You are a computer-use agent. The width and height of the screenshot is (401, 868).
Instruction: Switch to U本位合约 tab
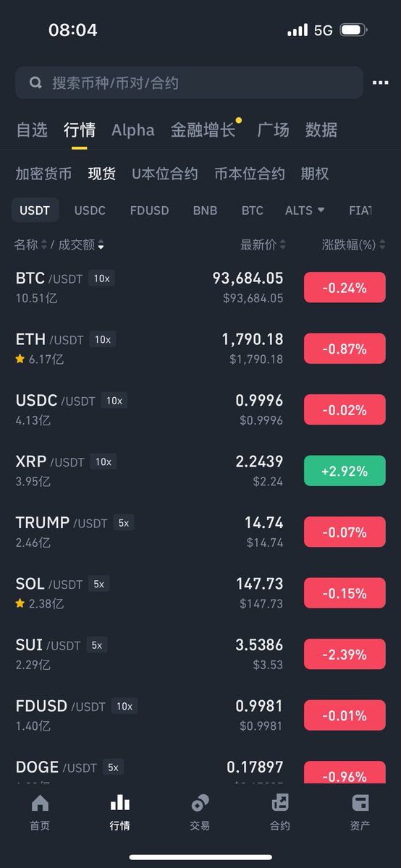164,174
